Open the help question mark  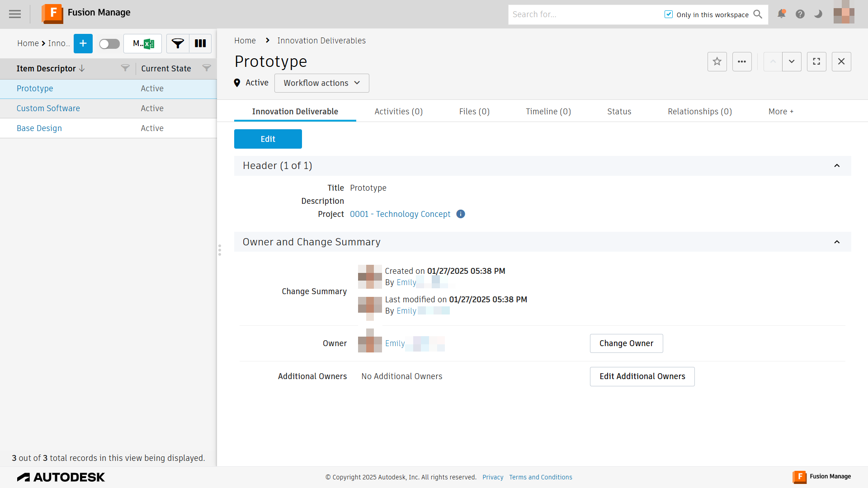click(x=800, y=14)
